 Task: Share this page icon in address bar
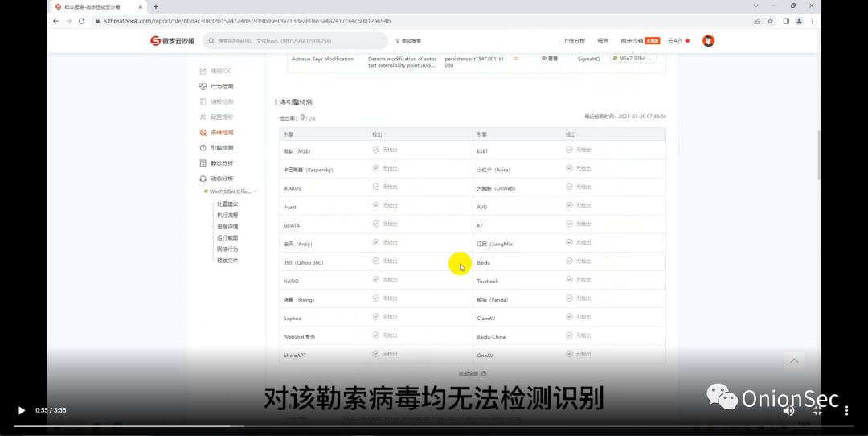(x=757, y=21)
